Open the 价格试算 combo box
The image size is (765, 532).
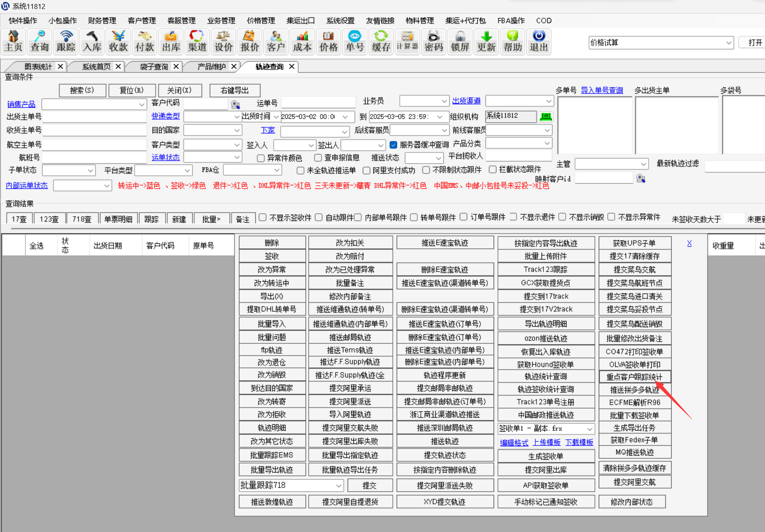(728, 43)
